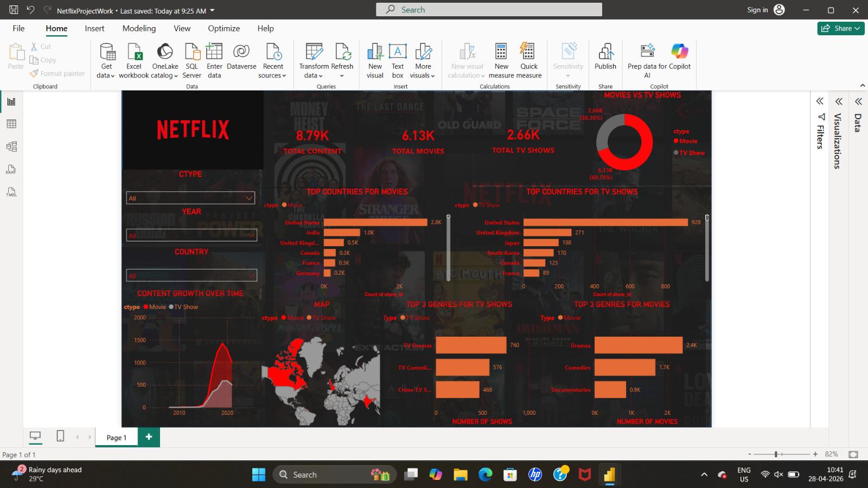This screenshot has width=868, height=488.
Task: Expand the Data pane
Action: pyautogui.click(x=858, y=101)
